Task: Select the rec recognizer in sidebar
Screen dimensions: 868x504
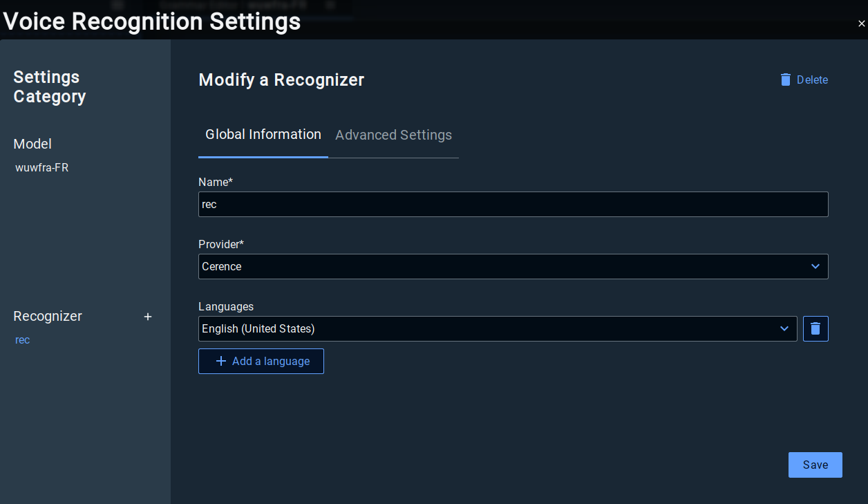Action: pos(23,340)
